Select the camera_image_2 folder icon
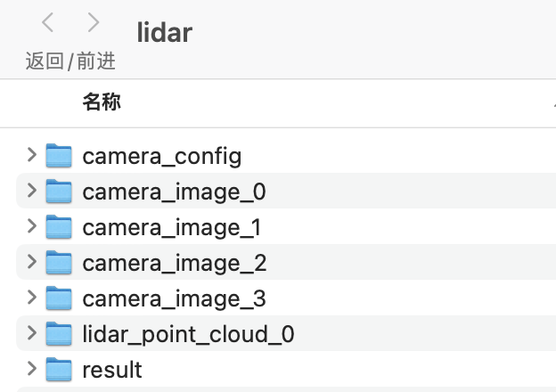 (x=59, y=263)
